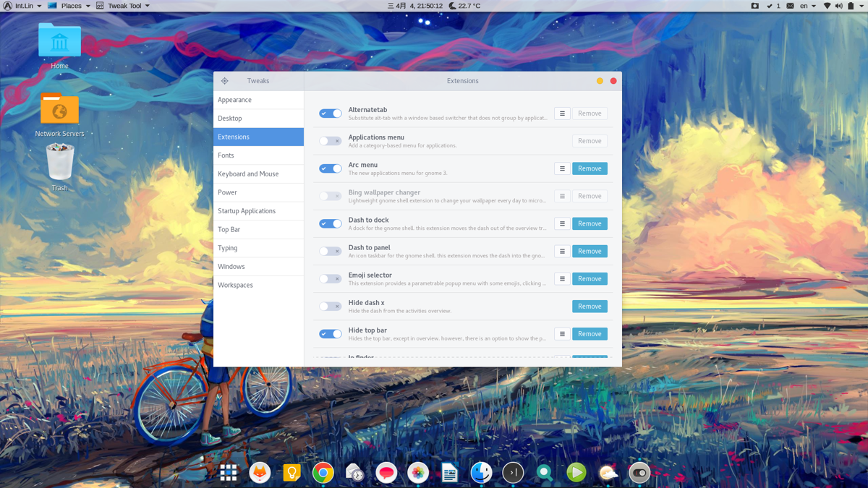
Task: Enable the Applications menu extension switch
Action: 331,141
